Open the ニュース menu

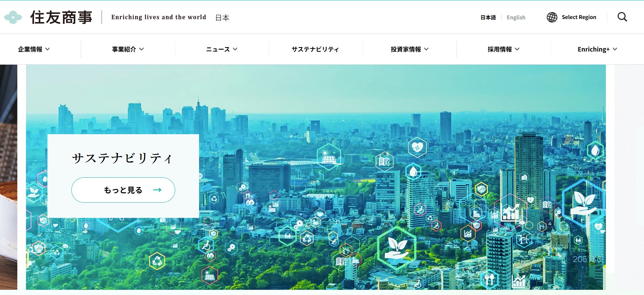pos(222,49)
